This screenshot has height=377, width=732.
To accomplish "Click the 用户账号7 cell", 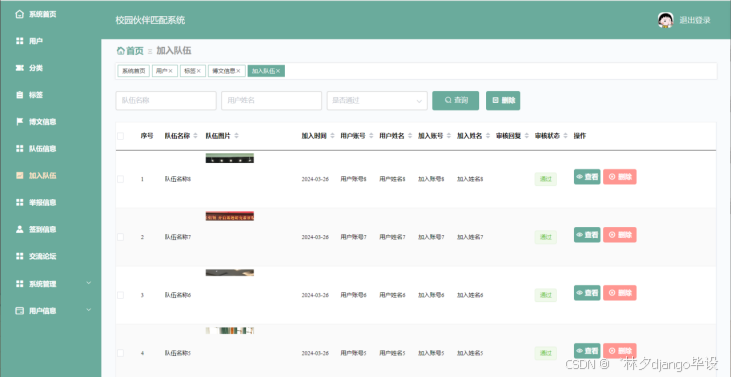I will [x=353, y=237].
